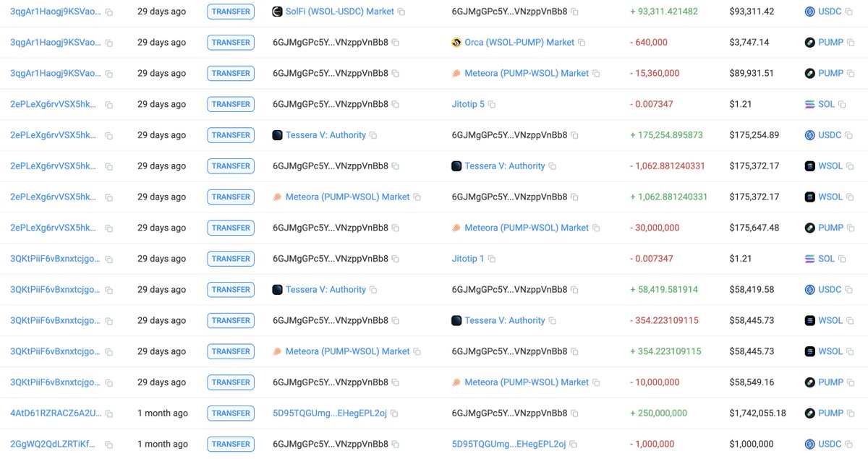Click the SolFi market logo icon
The height and width of the screenshot is (459, 868).
point(277,12)
